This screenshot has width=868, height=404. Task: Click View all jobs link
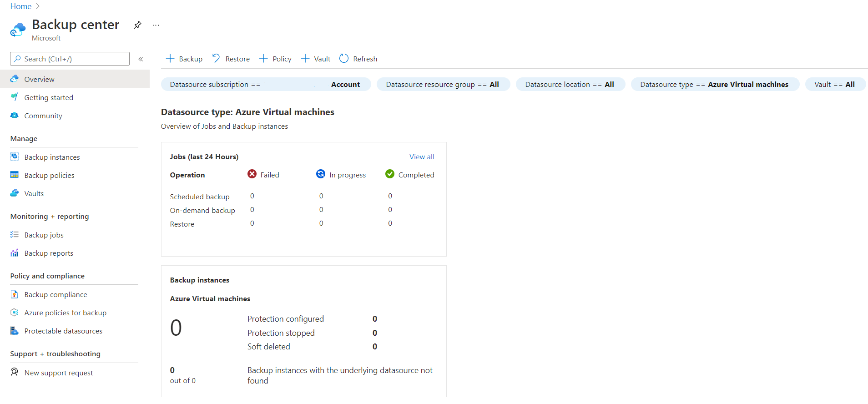(422, 157)
